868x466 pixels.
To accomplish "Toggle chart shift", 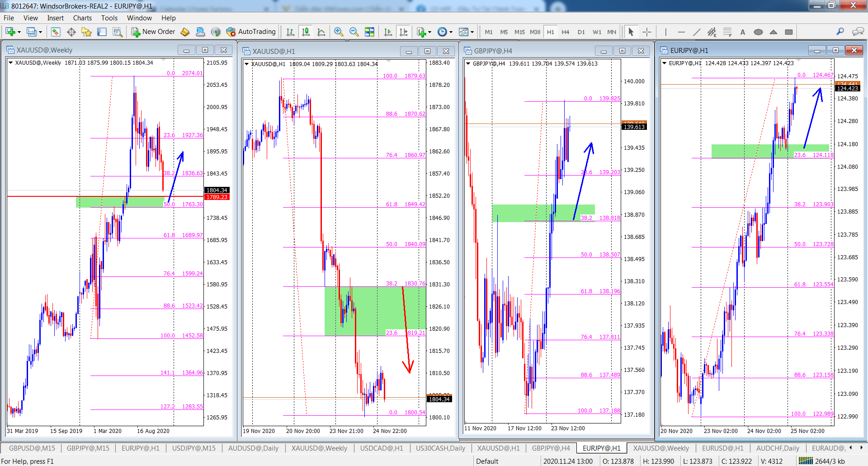I will click(403, 32).
